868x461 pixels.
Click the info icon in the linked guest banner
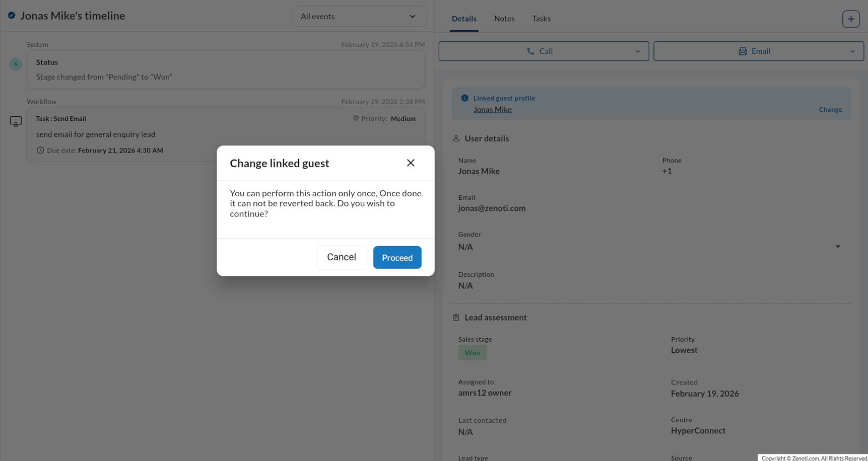click(x=464, y=98)
